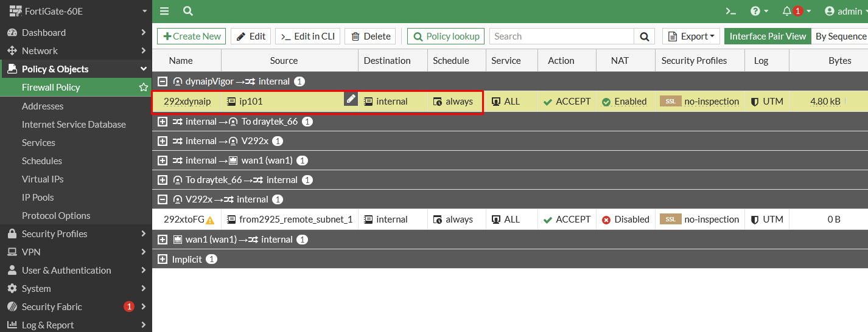868x332 pixels.
Task: Click the policy Search input field
Action: (x=561, y=36)
